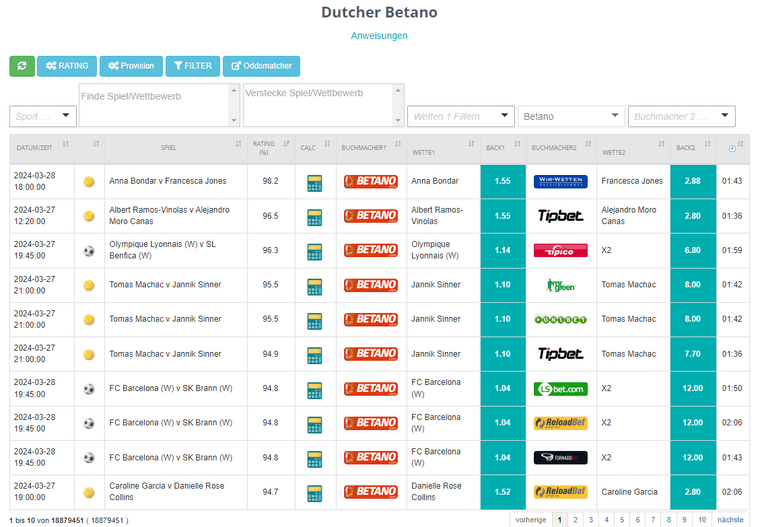Open the Buchmacher 2 dropdown
760x527 pixels.
point(681,116)
